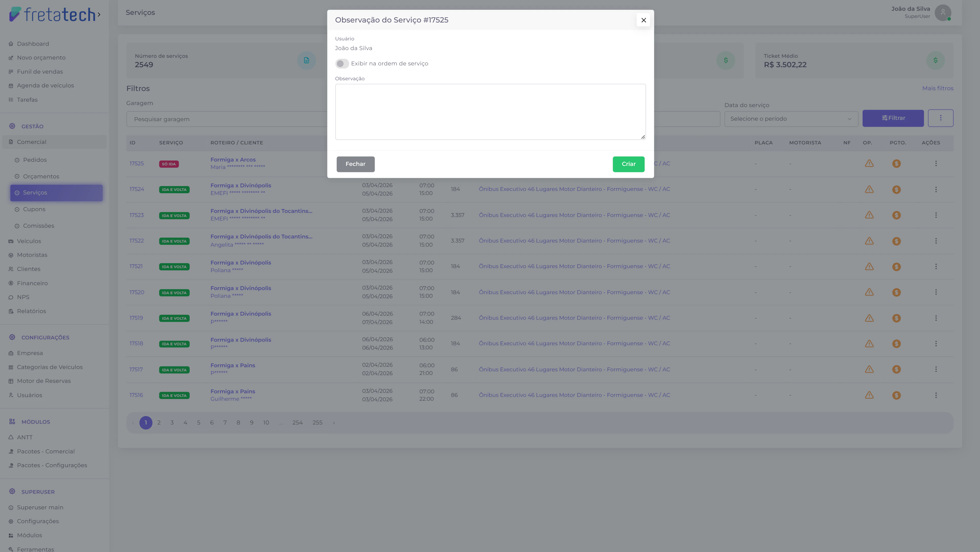Open the Mais filtros link
This screenshot has height=552, width=980.
[937, 88]
